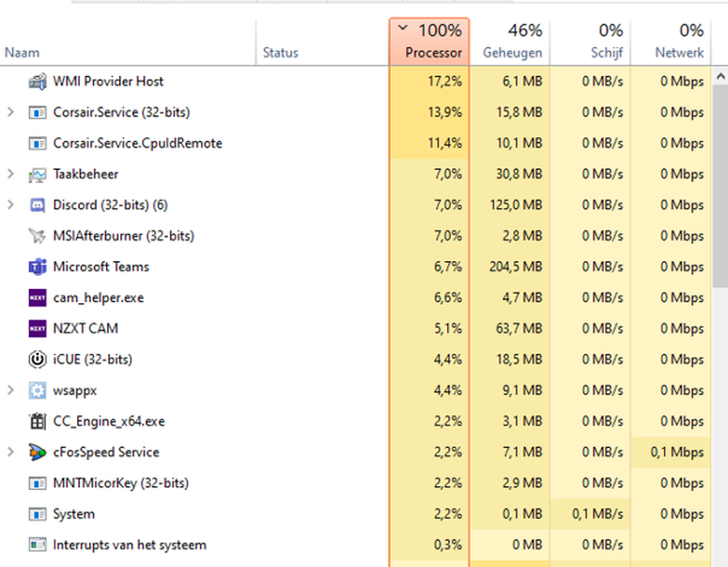Image resolution: width=728 pixels, height=567 pixels.
Task: Expand the Corsair.Service (32-bits) process group
Action: 10,113
